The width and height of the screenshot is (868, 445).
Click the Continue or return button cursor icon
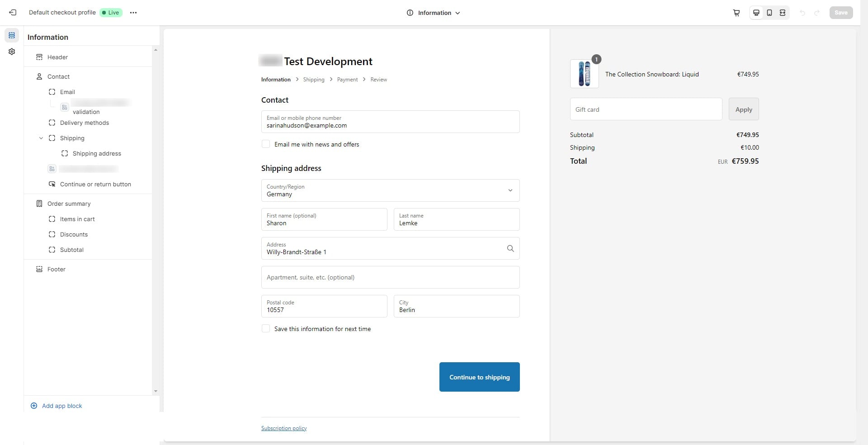point(52,184)
